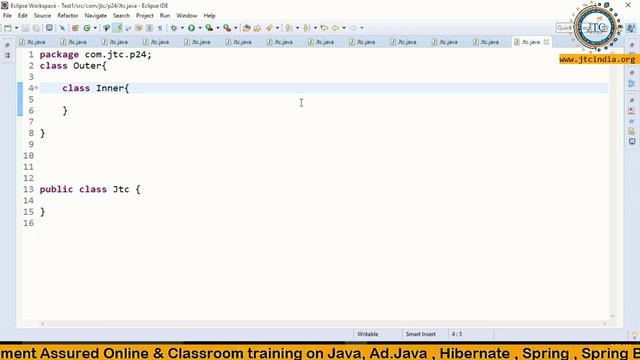Open the Search menu

121,16
